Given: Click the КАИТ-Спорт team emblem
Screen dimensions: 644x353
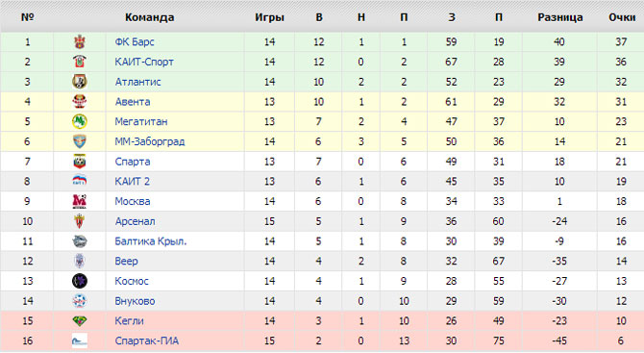Looking at the screenshot, I should coord(80,62).
